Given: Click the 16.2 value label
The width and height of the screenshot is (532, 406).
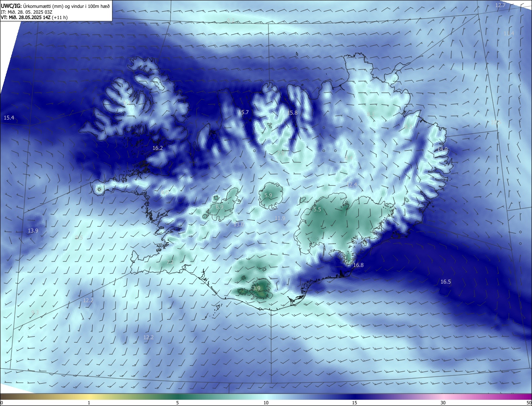Looking at the screenshot, I should pyautogui.click(x=158, y=148).
